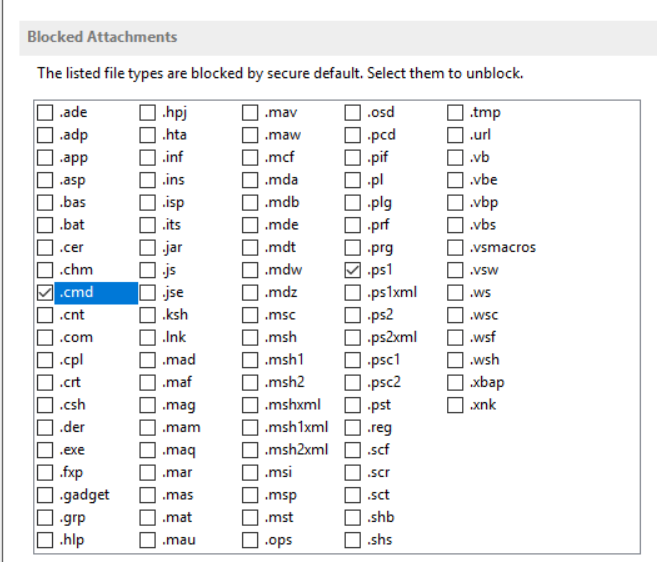Click the .vsw label text
The width and height of the screenshot is (657, 562).
[484, 270]
